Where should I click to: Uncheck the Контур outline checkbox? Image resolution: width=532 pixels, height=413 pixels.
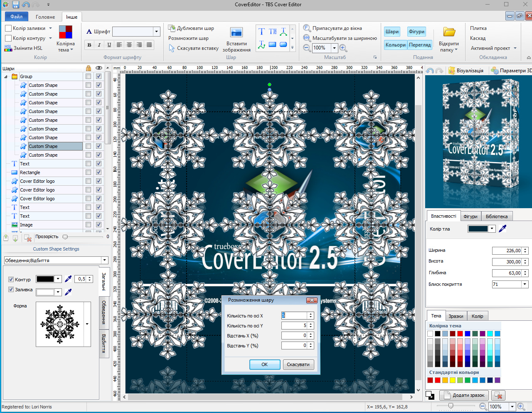11,280
